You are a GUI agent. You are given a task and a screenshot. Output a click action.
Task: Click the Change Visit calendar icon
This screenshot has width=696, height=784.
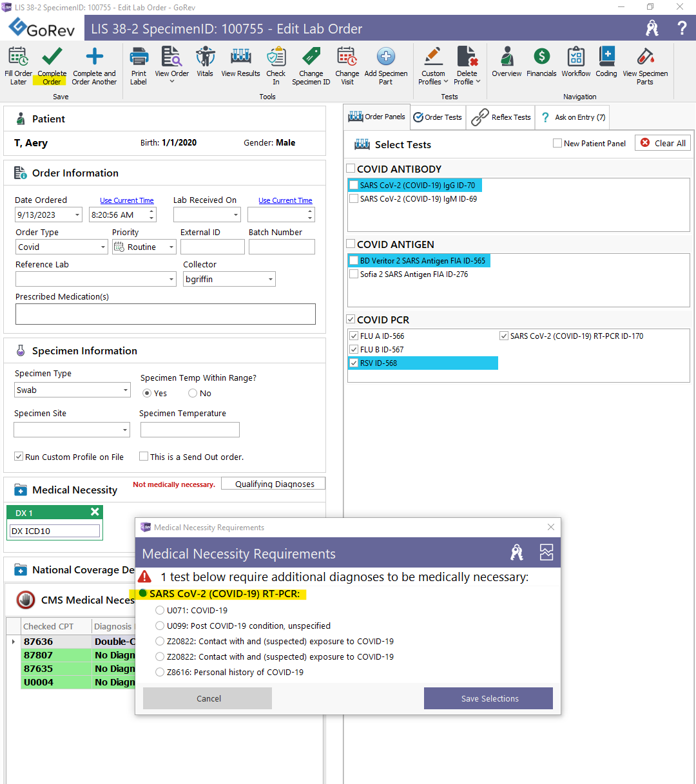click(347, 57)
